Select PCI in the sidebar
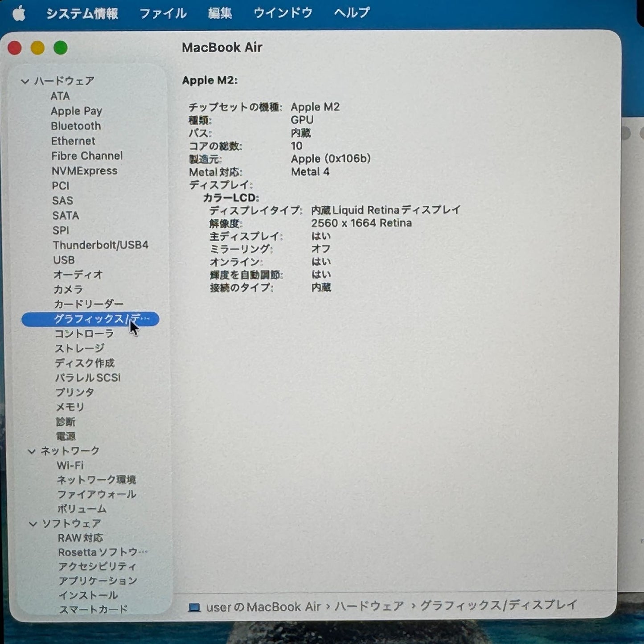 pyautogui.click(x=61, y=186)
